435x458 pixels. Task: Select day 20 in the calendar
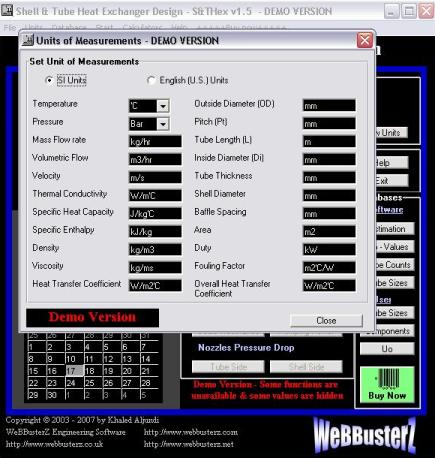(x=130, y=371)
